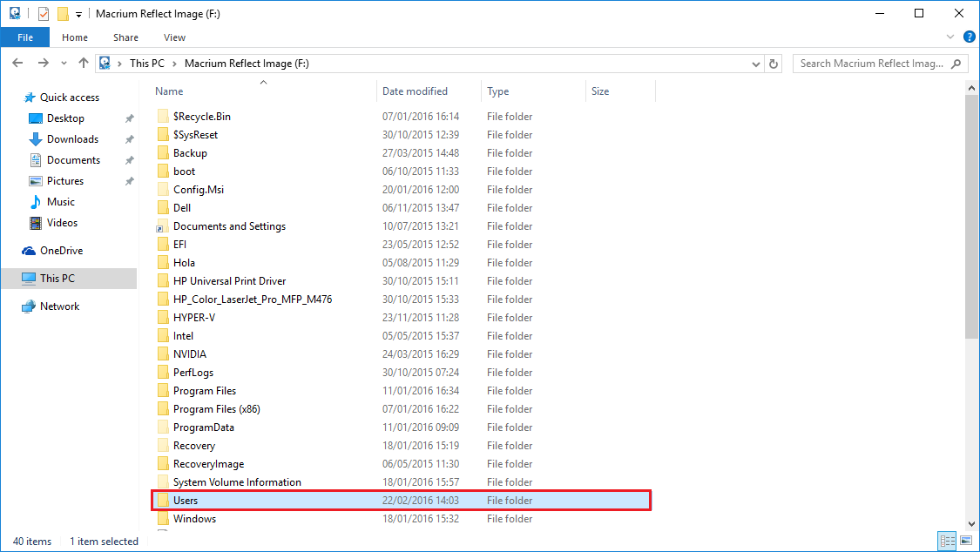Go forward using the Forward arrow
This screenshot has width=980, height=552.
click(43, 63)
